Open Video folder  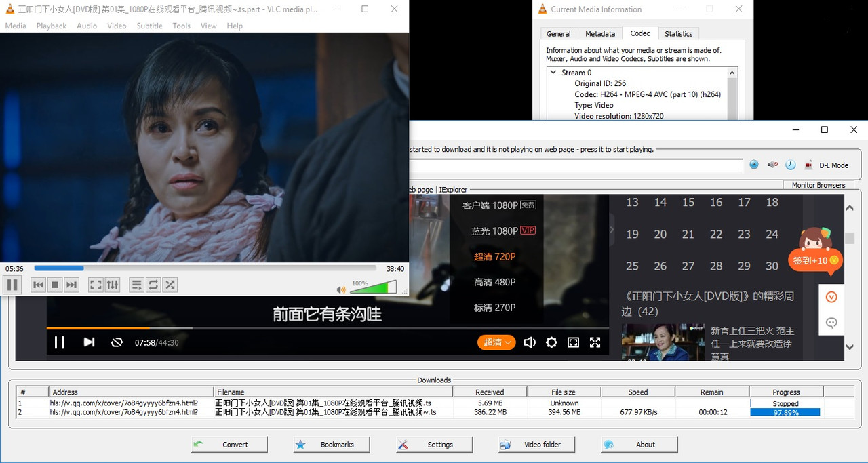pos(536,445)
